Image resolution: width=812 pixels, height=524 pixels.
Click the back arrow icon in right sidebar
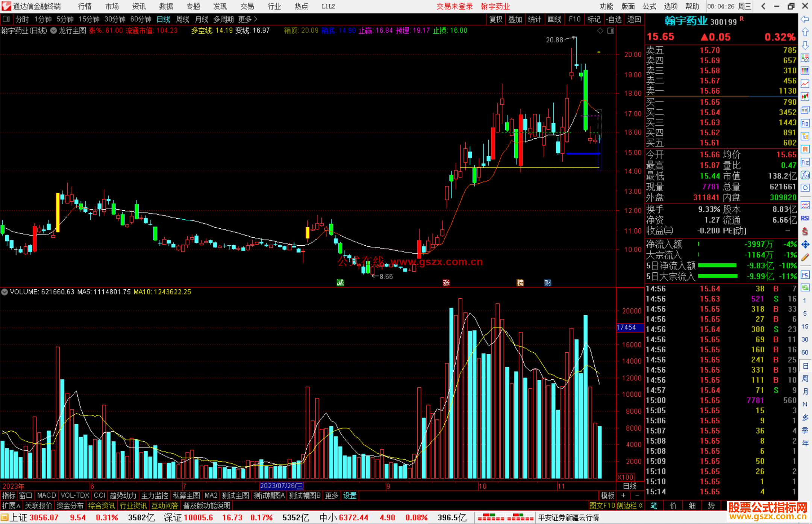pyautogui.click(x=805, y=19)
